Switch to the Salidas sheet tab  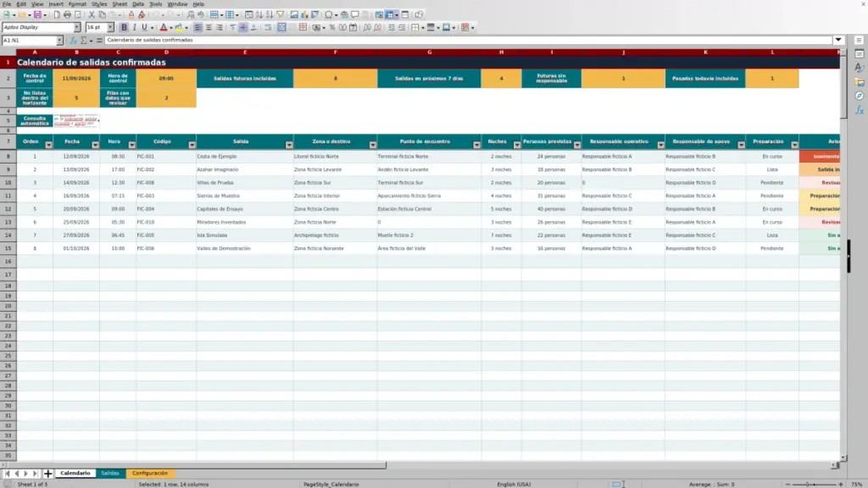(110, 474)
